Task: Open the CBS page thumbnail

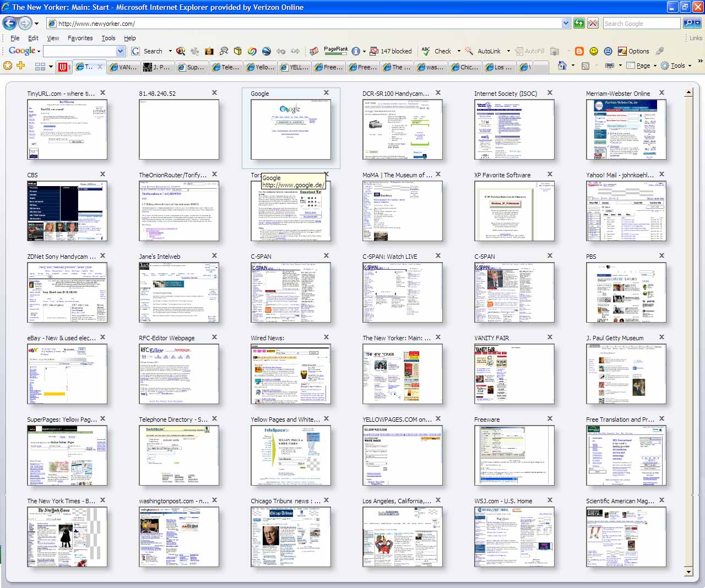Action: 67,211
